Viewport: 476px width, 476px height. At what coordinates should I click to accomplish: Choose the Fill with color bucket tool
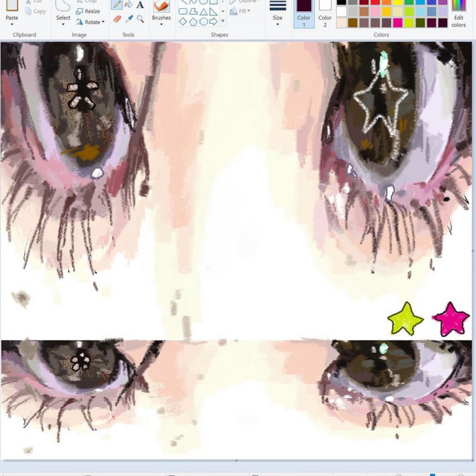click(x=129, y=5)
